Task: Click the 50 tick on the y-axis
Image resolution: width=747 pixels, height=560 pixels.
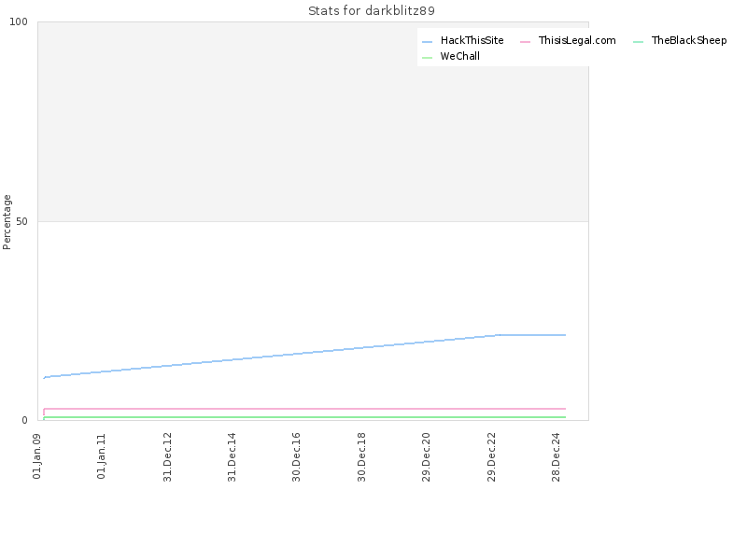Action: point(21,221)
